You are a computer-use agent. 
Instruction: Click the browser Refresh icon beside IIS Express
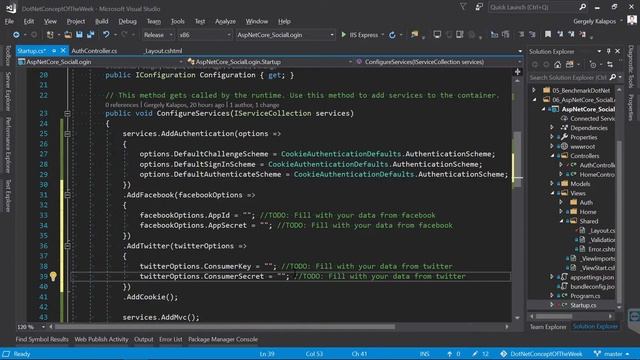tap(392, 35)
